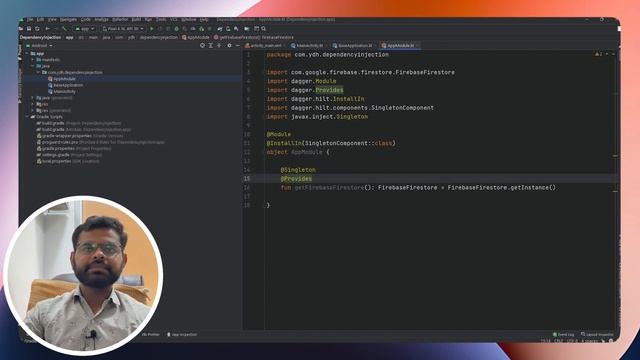Open the Layout Inspector in status bar
Image resolution: width=640 pixels, height=360 pixels.
597,334
